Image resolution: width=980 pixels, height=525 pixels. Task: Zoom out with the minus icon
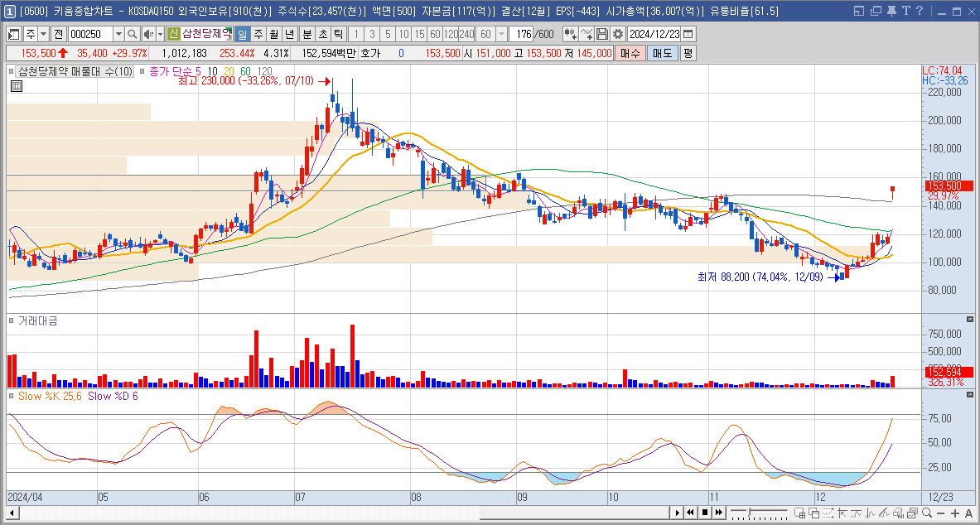(940, 513)
